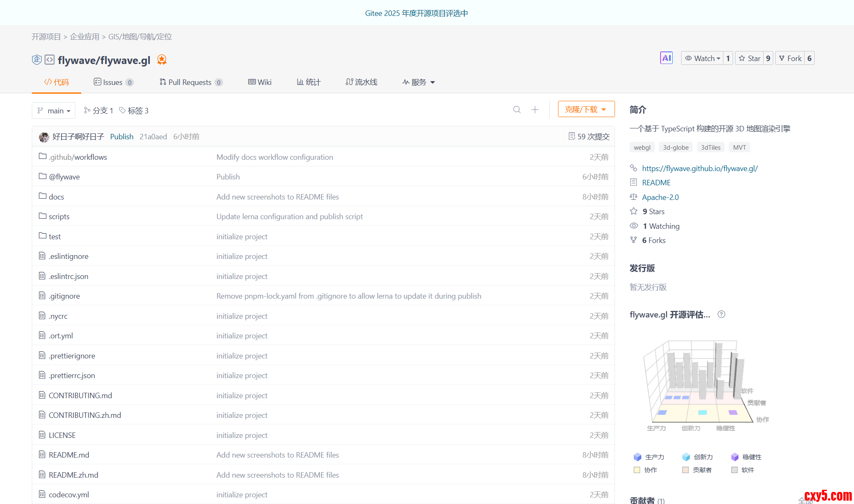This screenshot has height=504, width=854.
Task: Open the docs folder
Action: pyautogui.click(x=56, y=197)
